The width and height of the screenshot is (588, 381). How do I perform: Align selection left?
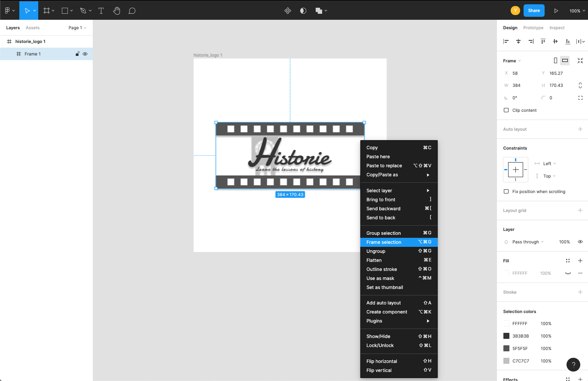click(x=506, y=41)
